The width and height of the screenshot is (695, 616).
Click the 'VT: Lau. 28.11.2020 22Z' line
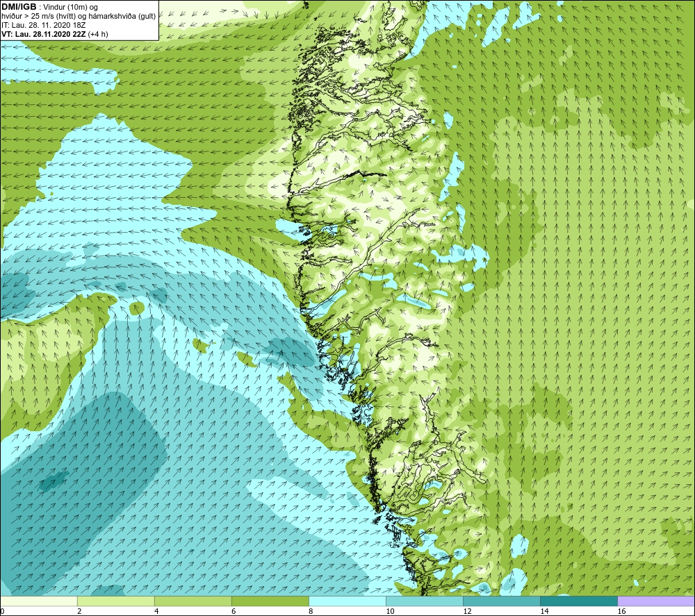pos(54,34)
